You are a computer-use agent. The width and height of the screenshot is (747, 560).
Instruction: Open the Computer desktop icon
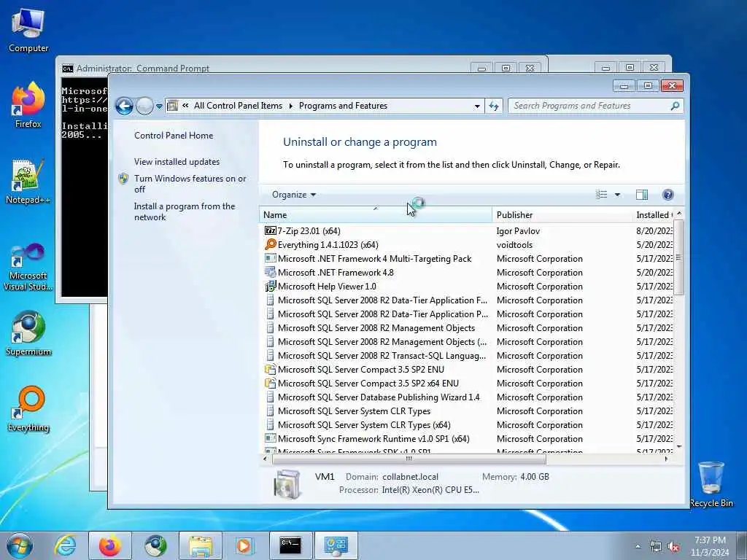[28, 30]
